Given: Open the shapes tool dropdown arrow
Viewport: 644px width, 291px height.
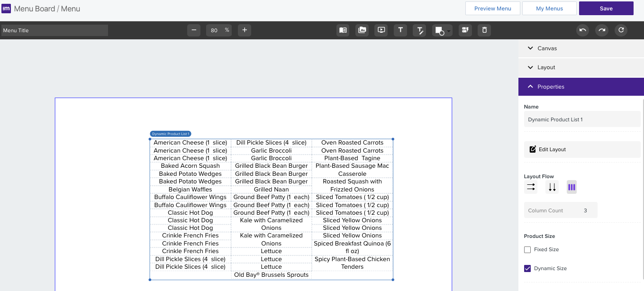Looking at the screenshot, I should pos(449,31).
